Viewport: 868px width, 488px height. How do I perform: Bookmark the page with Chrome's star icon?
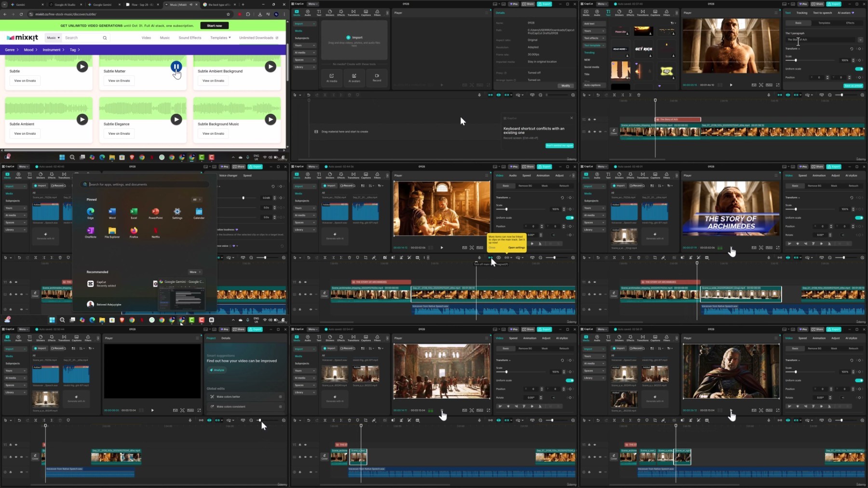tap(228, 14)
